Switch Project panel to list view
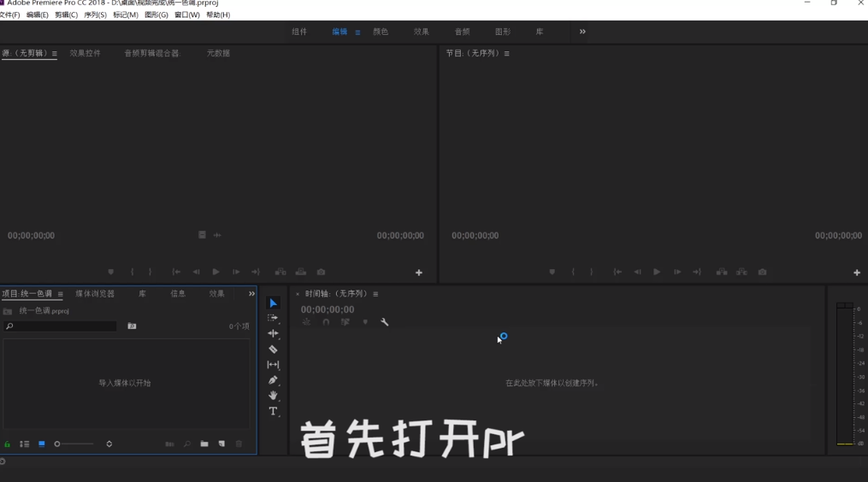868x482 pixels. (24, 444)
